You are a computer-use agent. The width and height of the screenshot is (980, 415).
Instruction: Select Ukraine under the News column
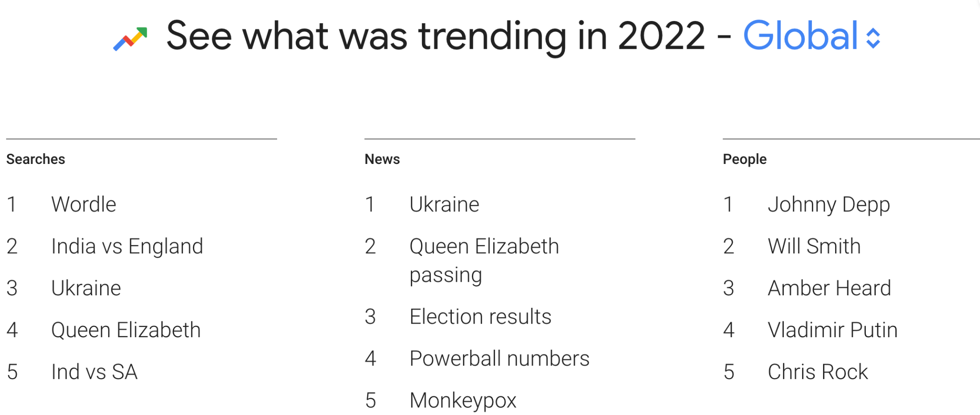click(444, 204)
